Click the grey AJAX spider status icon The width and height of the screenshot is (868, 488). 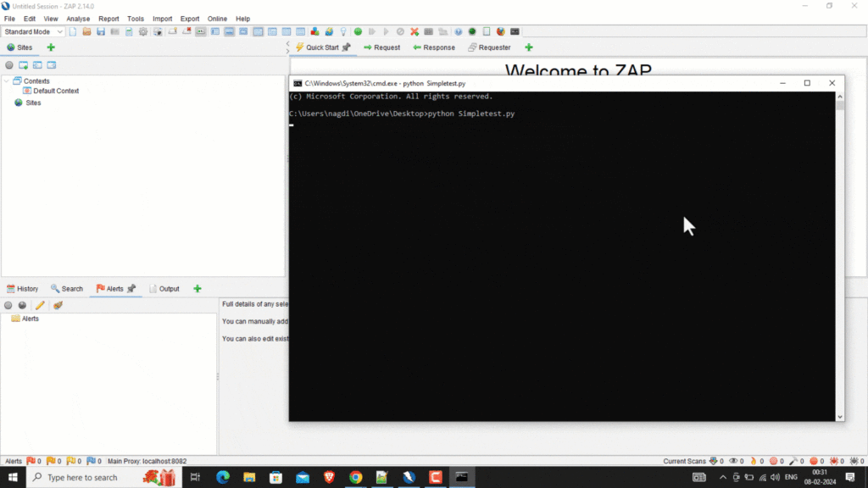[x=854, y=461]
